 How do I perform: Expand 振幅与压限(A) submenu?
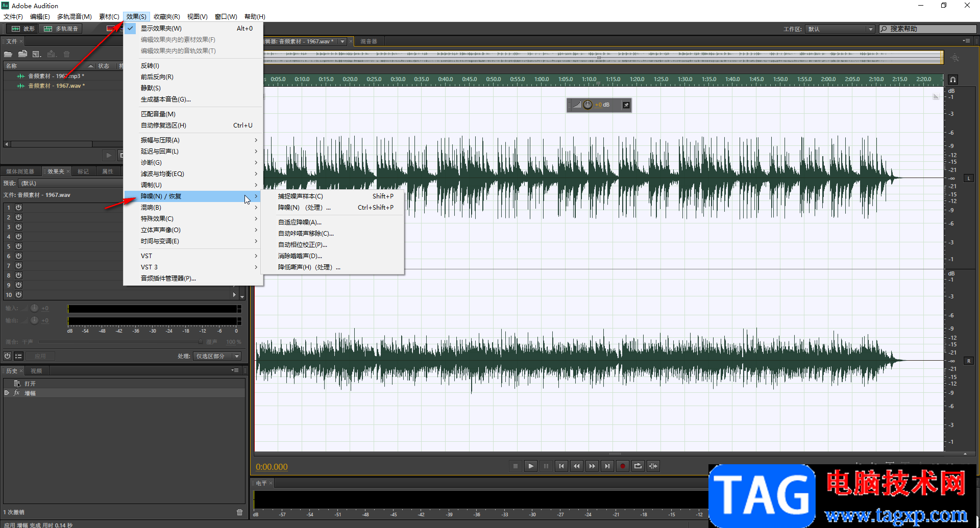pos(193,140)
